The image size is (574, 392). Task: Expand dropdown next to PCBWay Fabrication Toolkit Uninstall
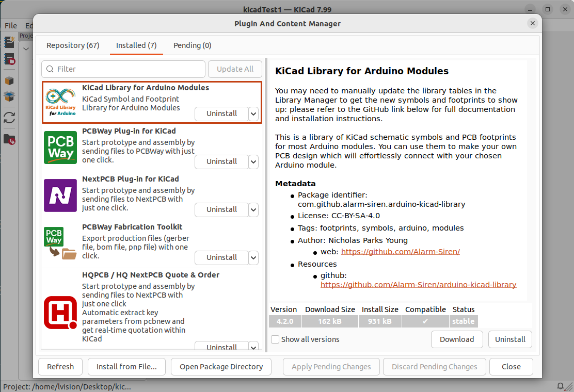253,257
